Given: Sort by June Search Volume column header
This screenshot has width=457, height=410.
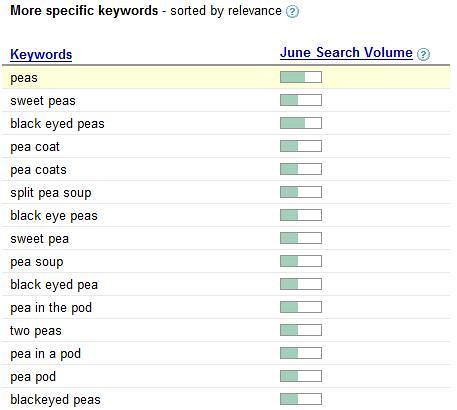Looking at the screenshot, I should (x=346, y=53).
